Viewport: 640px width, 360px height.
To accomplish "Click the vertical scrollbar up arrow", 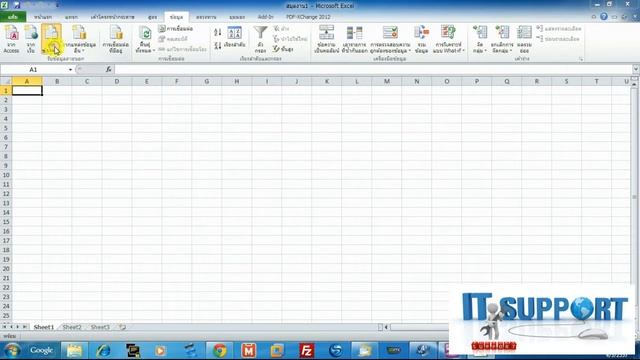I will [x=634, y=84].
